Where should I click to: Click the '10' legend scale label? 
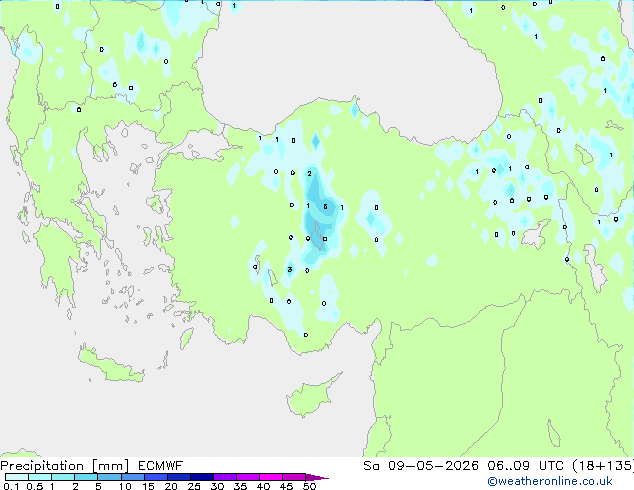(x=125, y=486)
